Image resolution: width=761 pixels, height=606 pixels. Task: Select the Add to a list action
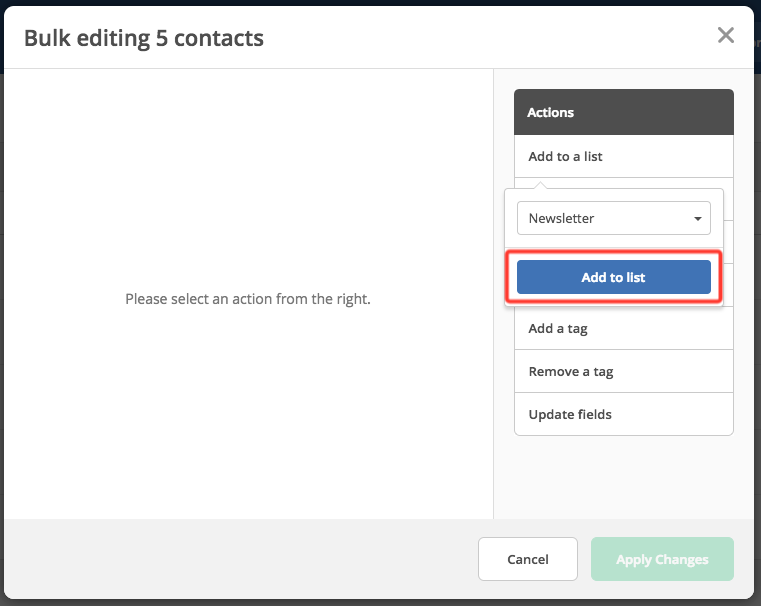coord(624,156)
